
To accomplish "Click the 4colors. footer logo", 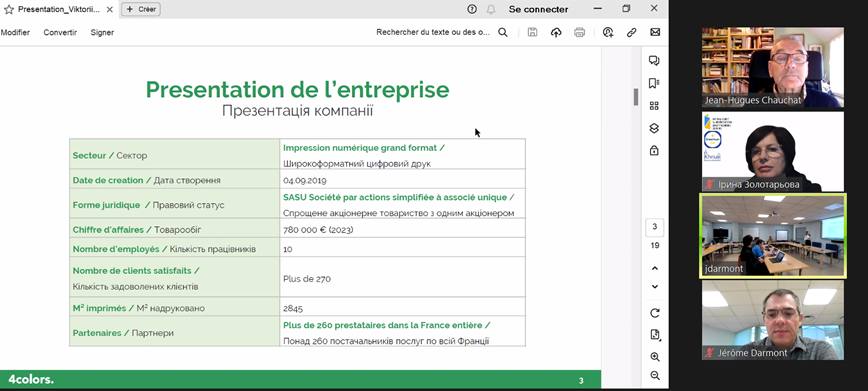I will [x=30, y=380].
